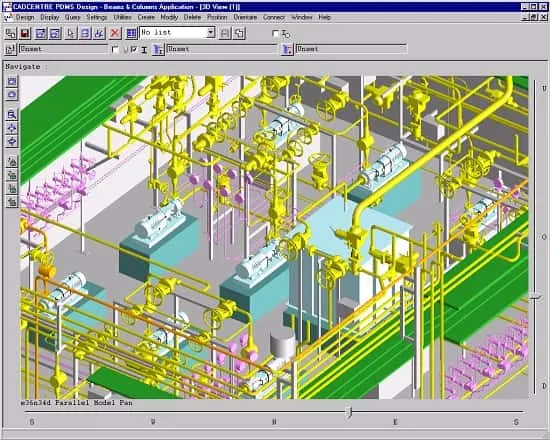Click the 'w36n34d Parallel Model Pan' status text
Viewport: 550px width, 440px height.
click(77, 403)
